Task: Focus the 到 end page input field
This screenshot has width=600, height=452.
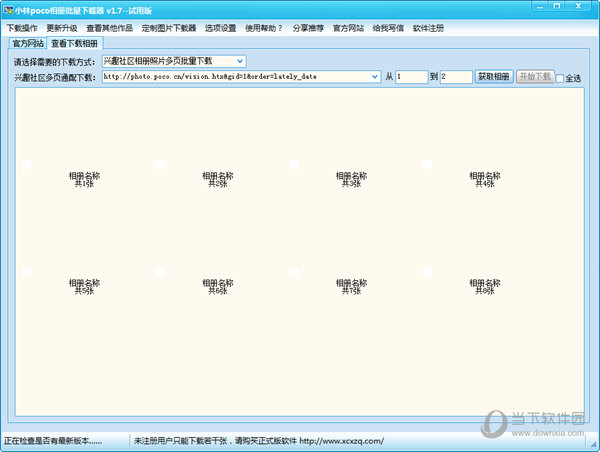Action: click(456, 77)
